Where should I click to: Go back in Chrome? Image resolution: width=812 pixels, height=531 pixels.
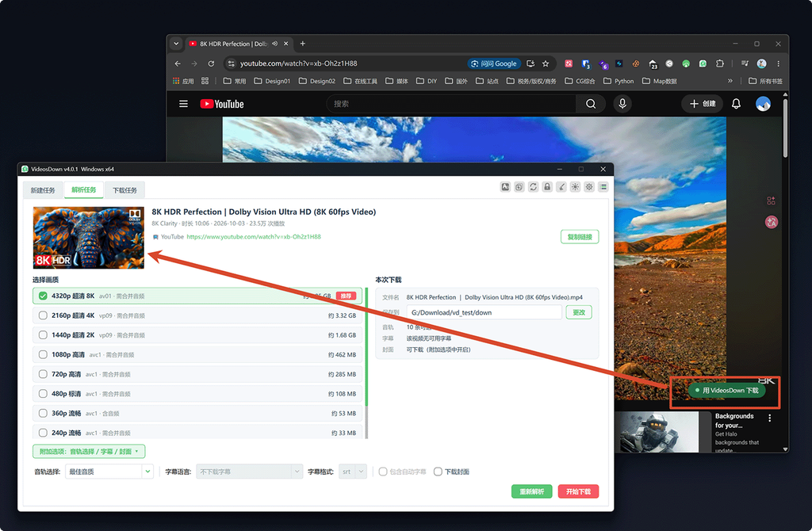click(178, 63)
